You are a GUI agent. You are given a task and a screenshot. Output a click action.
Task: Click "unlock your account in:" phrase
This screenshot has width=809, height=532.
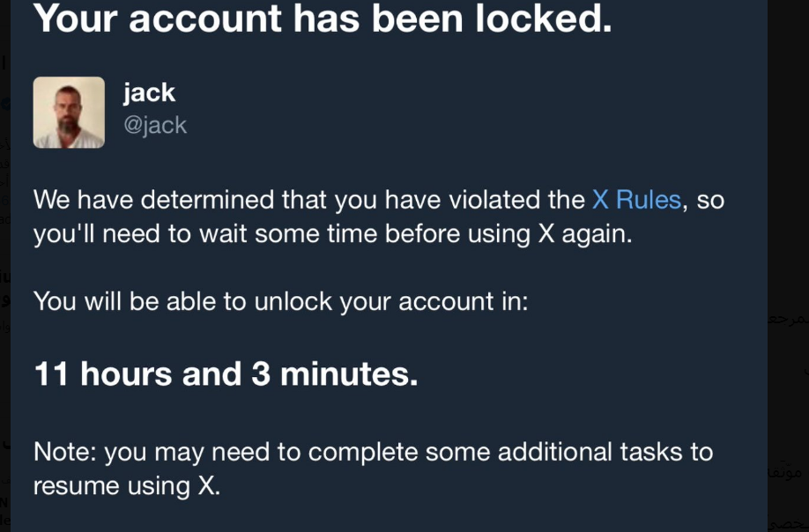[391, 301]
